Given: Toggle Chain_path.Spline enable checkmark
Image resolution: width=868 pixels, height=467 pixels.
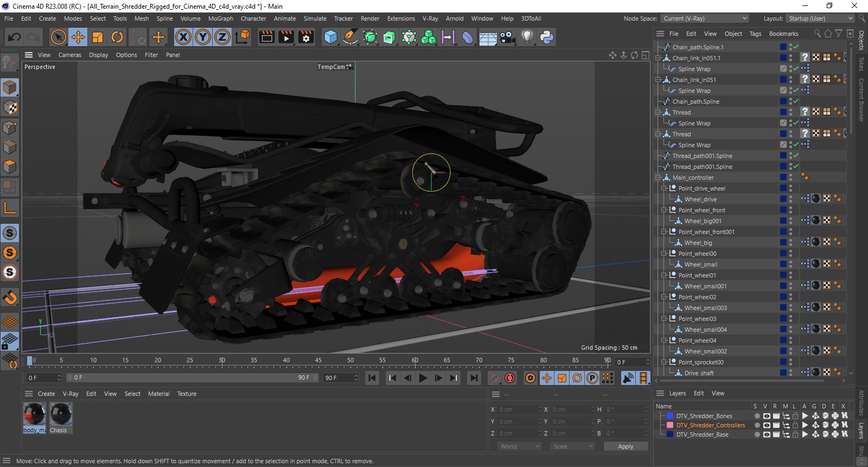Looking at the screenshot, I should click(796, 102).
